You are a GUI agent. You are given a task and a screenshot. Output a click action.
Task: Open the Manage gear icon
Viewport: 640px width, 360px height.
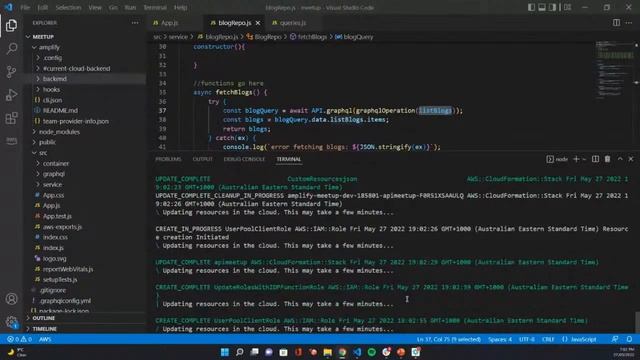(x=11, y=322)
